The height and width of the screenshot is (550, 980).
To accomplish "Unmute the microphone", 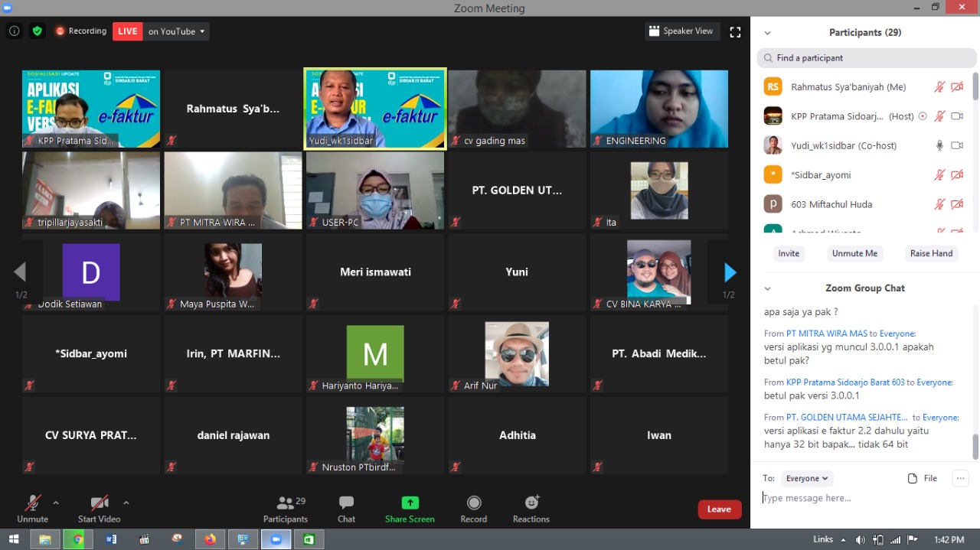I will (32, 509).
